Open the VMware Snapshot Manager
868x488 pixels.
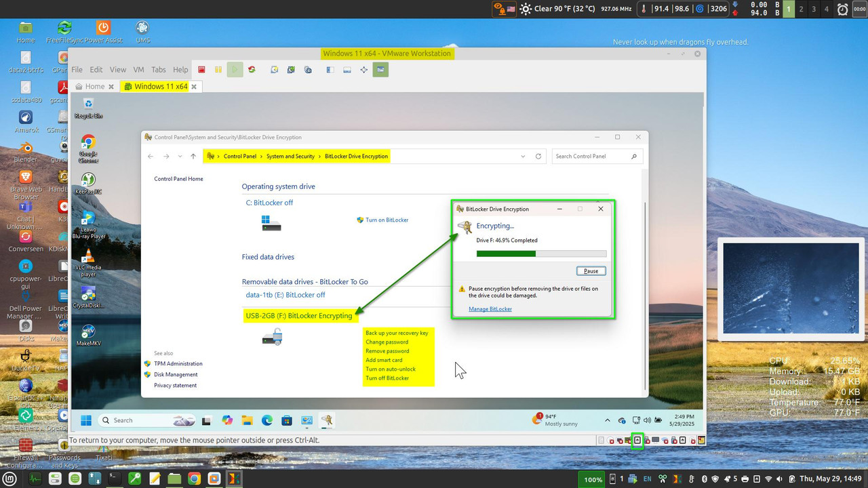(307, 69)
